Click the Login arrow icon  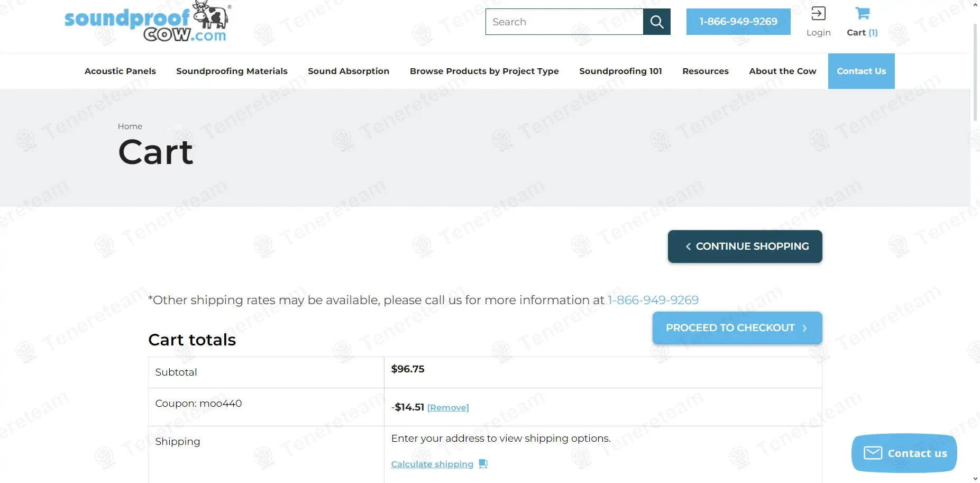coord(818,13)
